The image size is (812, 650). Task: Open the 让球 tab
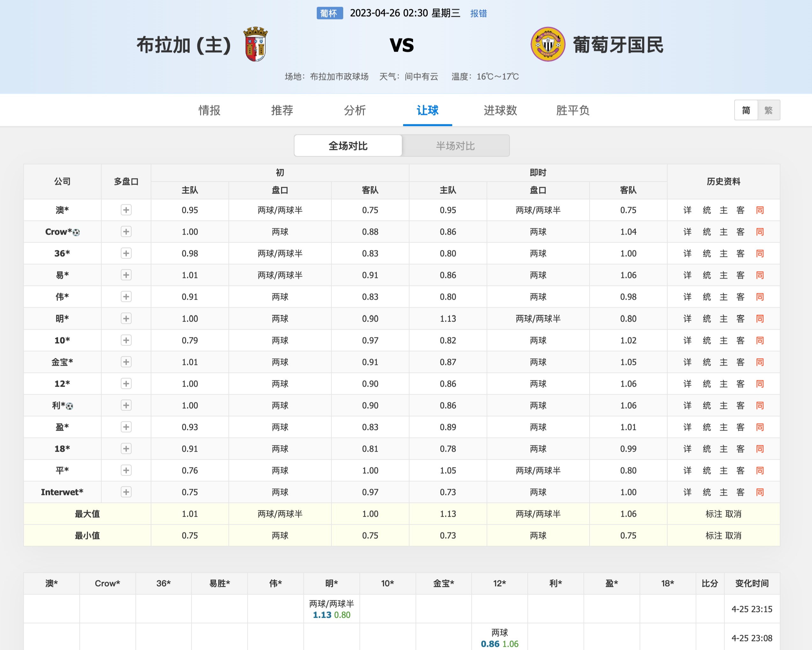pyautogui.click(x=427, y=110)
